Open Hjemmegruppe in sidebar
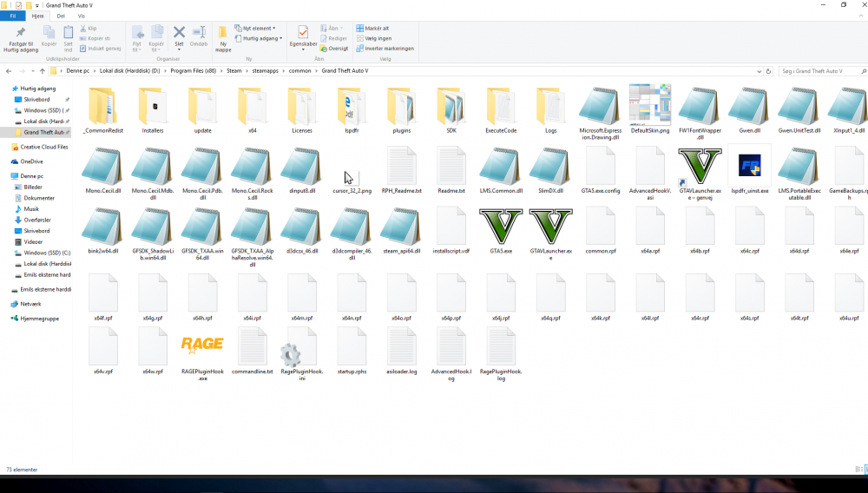 [39, 319]
